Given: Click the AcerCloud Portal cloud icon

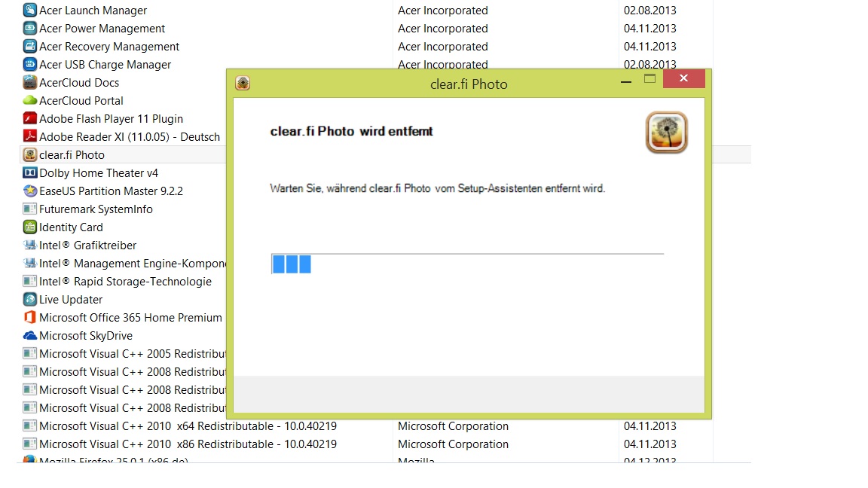Looking at the screenshot, I should (x=30, y=101).
